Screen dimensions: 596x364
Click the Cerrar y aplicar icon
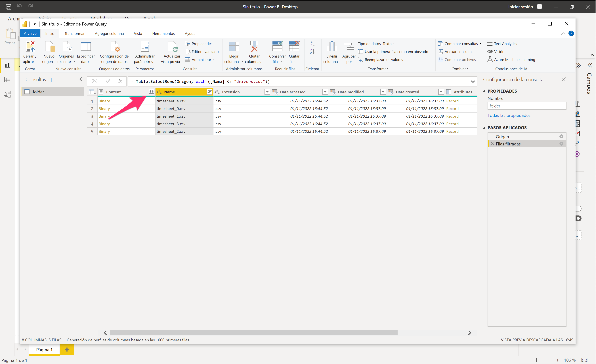pyautogui.click(x=30, y=46)
